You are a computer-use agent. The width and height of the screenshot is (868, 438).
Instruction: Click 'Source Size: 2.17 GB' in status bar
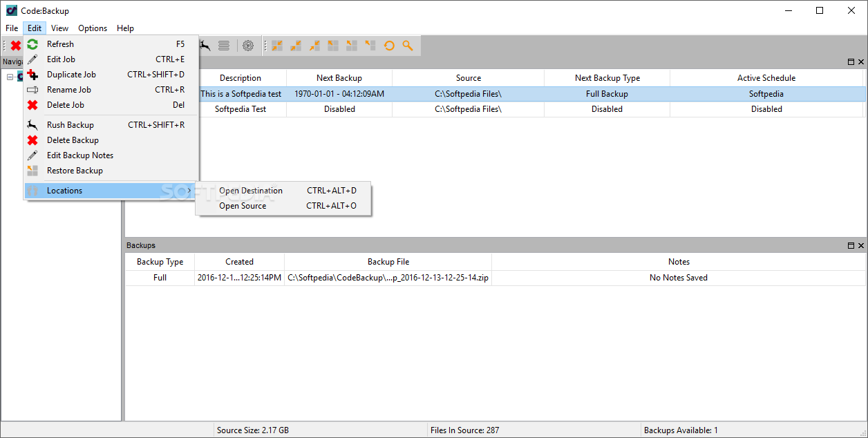[253, 430]
